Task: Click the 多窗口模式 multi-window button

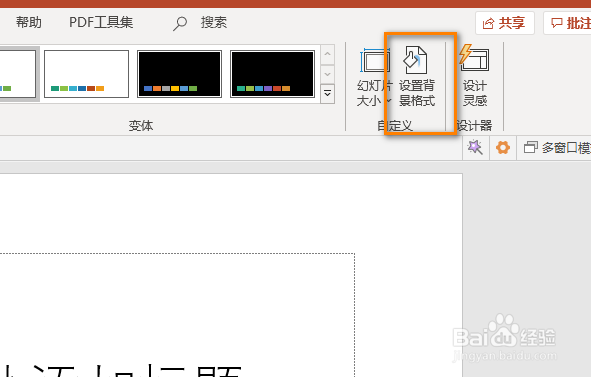Action: [x=557, y=148]
